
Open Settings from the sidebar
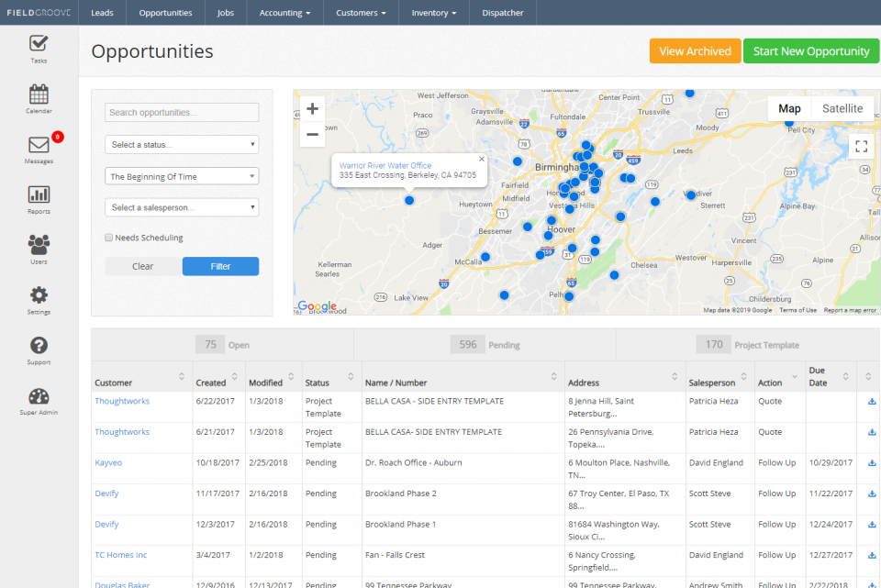pos(38,298)
